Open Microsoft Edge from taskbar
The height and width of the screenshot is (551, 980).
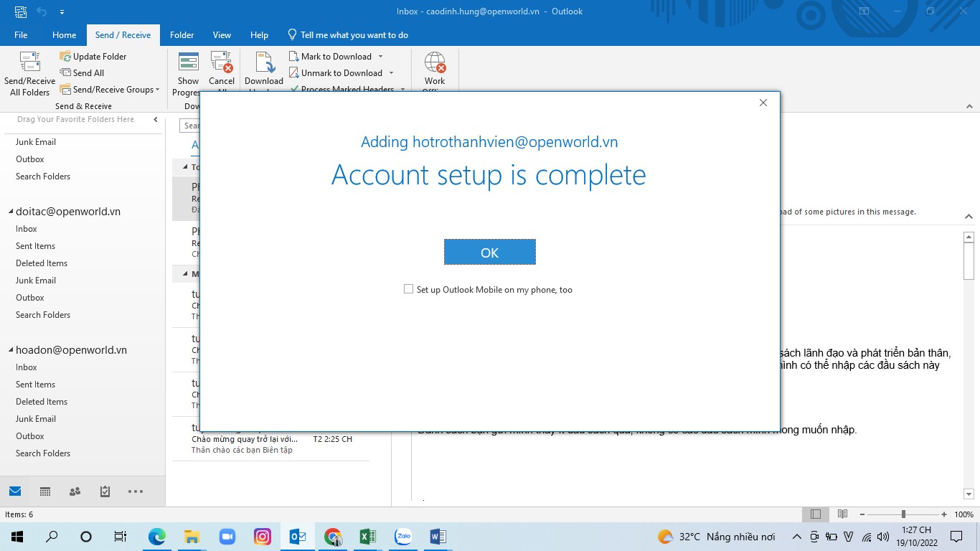click(x=156, y=537)
